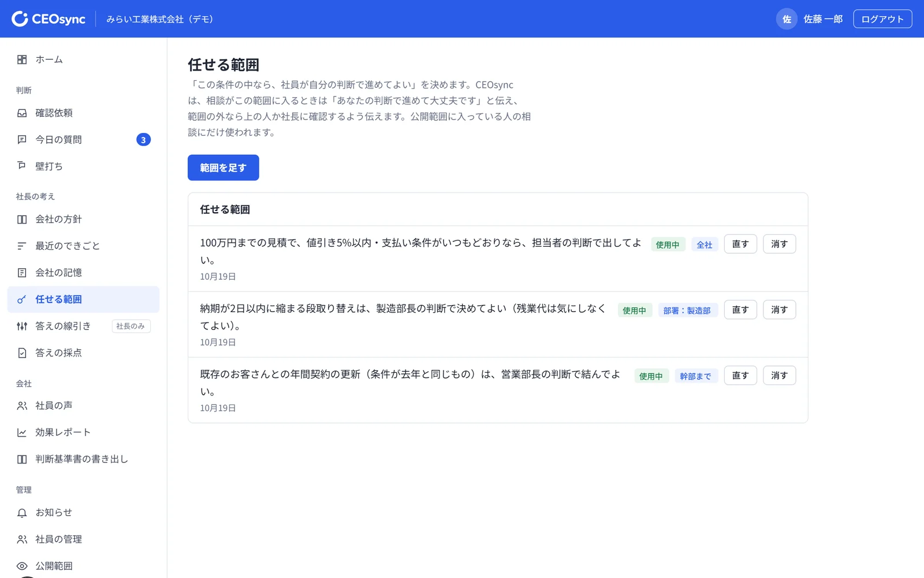This screenshot has width=924, height=578.
Task: Click the eye icon beside 公開範囲
Action: point(22,566)
